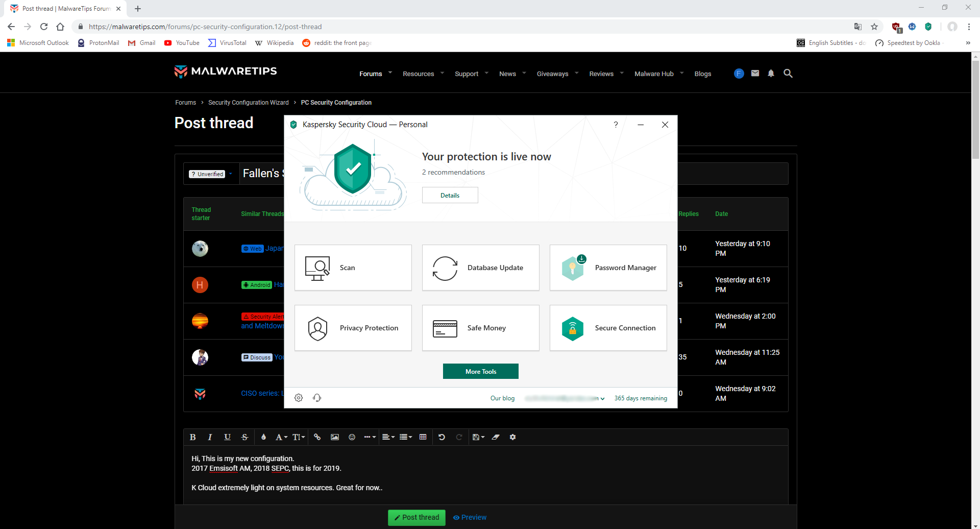The image size is (980, 529).
Task: Open text alignment dropdown in editor
Action: pos(388,437)
